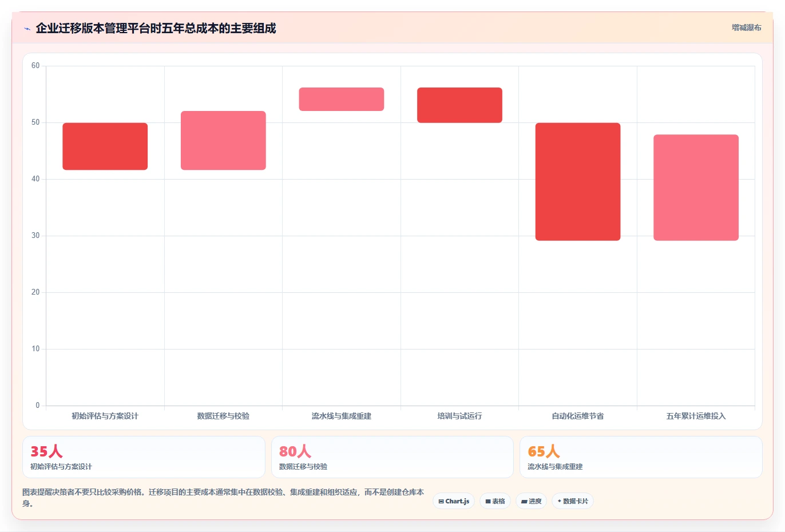This screenshot has height=532, width=785.
Task: Click the lightning icon beside the chart title
Action: 27,29
